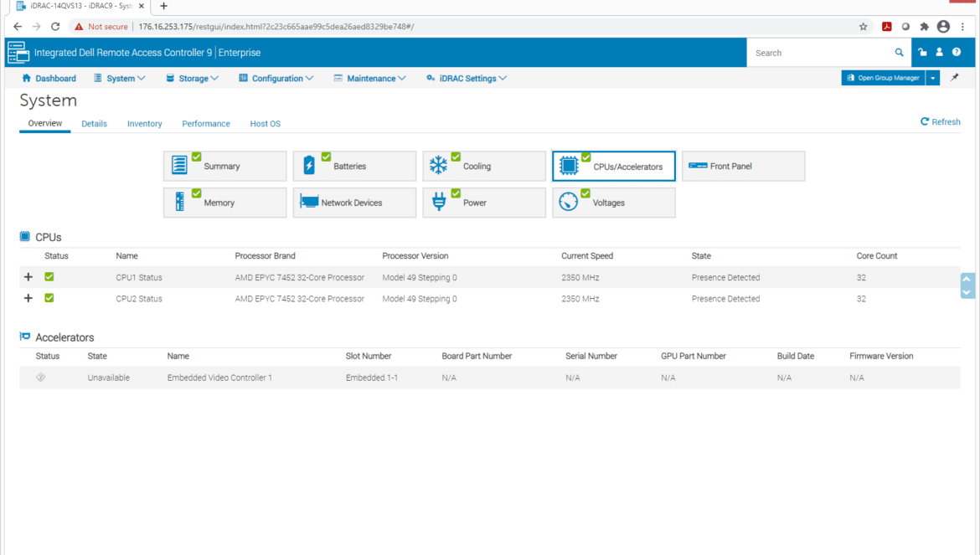Click the 'Core Count' column header
This screenshot has height=555, width=980.
pos(877,256)
